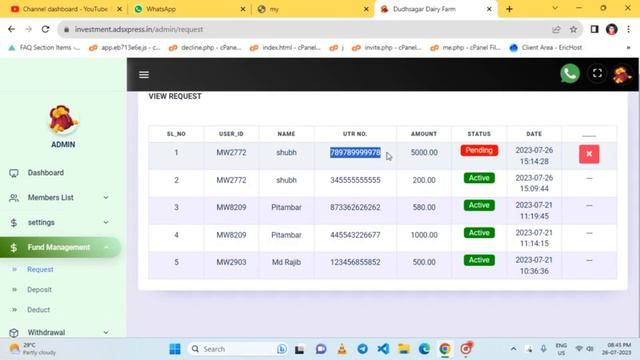Screen dimensions: 640x360
Task: Show hidden system tray icons
Action: [513, 349]
